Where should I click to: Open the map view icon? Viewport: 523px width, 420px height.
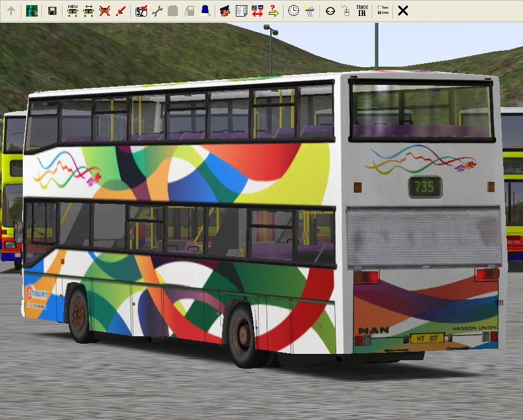[x=32, y=11]
